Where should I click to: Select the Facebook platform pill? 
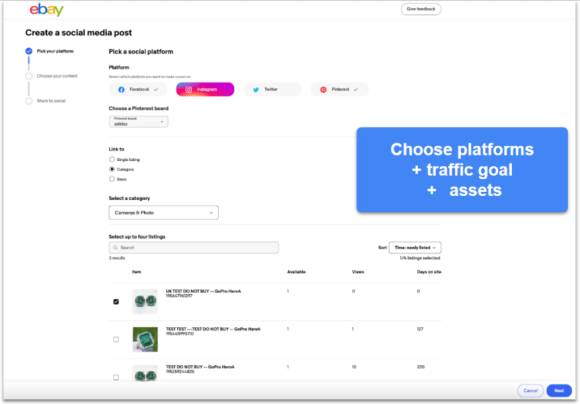(x=138, y=90)
